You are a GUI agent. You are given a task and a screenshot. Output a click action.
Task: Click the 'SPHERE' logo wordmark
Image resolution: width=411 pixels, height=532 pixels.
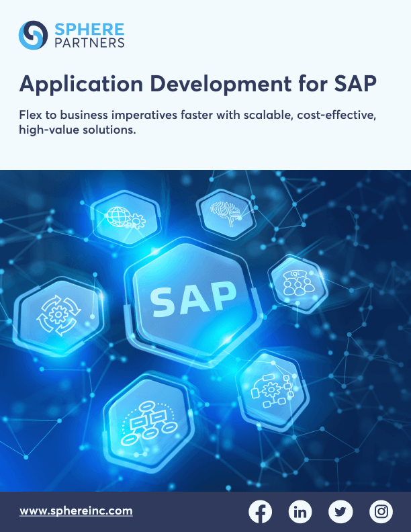pyautogui.click(x=89, y=29)
